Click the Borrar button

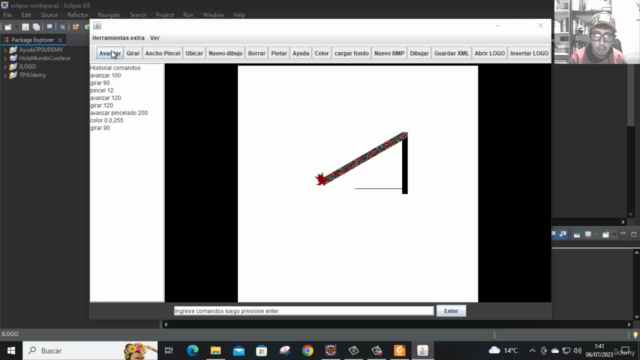pos(256,53)
